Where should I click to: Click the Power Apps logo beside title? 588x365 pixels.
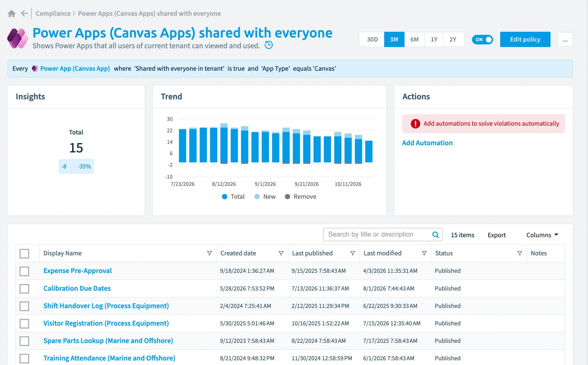point(18,38)
